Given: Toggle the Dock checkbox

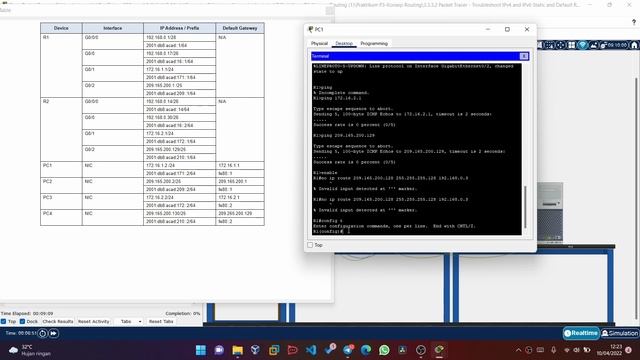Looking at the screenshot, I should (x=22, y=322).
